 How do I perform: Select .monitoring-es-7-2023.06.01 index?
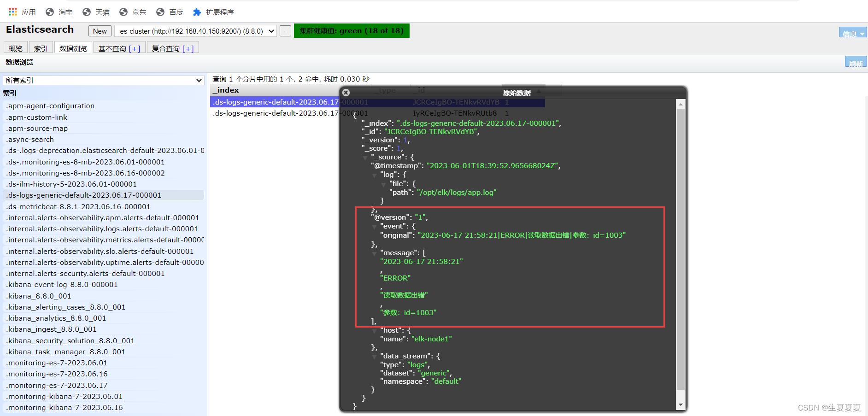point(103,363)
